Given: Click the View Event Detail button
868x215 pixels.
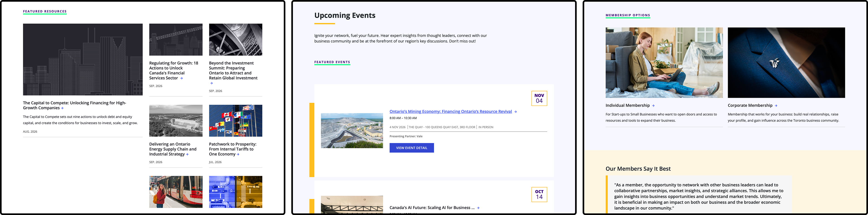Looking at the screenshot, I should (x=412, y=148).
